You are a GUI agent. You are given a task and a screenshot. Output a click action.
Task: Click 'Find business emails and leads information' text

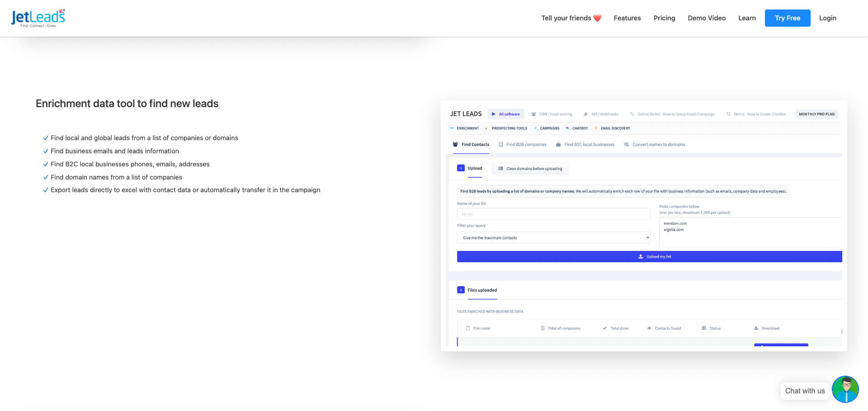click(115, 151)
